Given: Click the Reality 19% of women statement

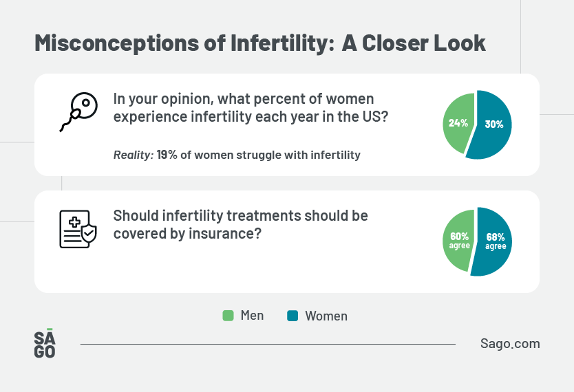Looking at the screenshot, I should [237, 155].
